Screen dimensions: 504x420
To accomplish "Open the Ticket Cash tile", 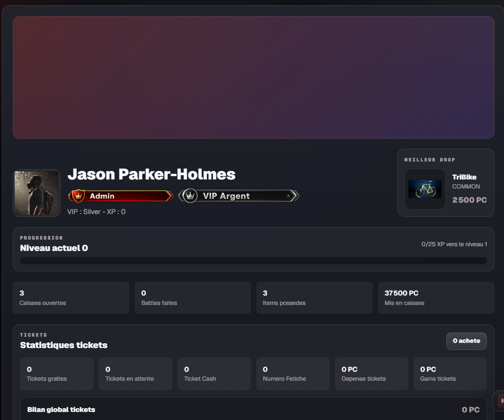I will (215, 374).
